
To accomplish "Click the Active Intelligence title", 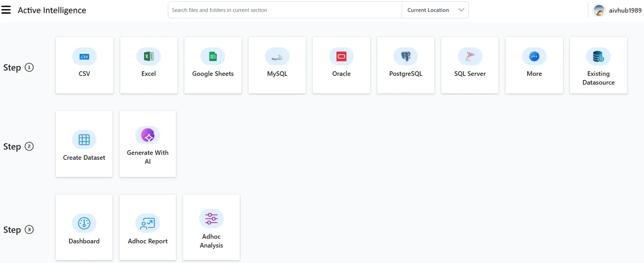I will coord(52,10).
